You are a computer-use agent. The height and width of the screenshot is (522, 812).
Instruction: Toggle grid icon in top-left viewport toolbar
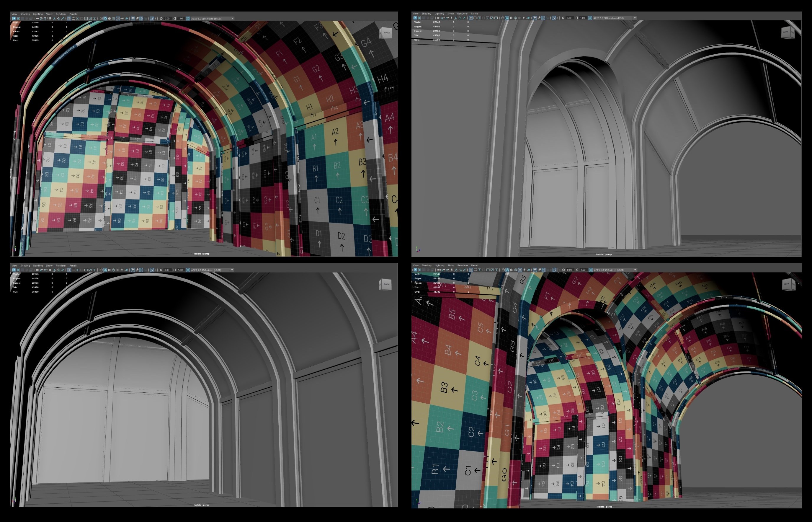69,19
